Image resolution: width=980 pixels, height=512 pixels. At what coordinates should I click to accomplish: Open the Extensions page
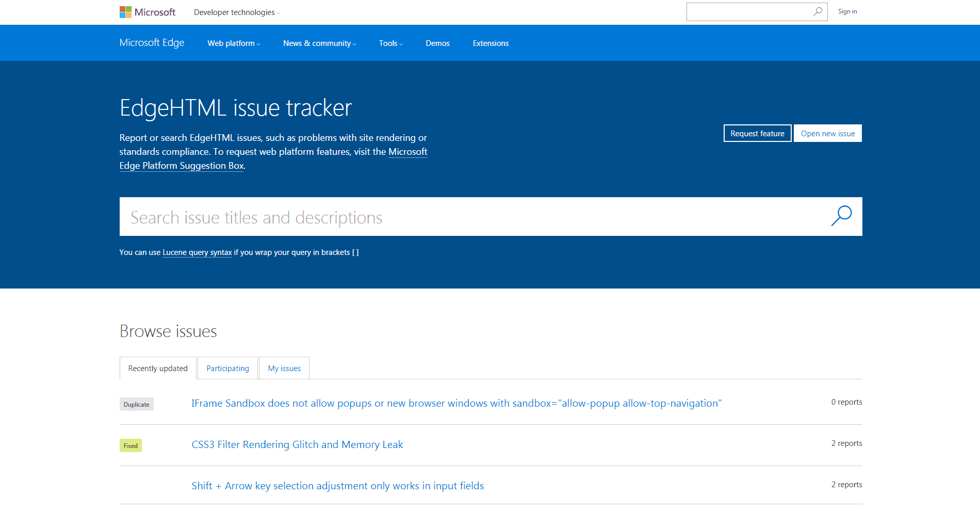pyautogui.click(x=491, y=43)
